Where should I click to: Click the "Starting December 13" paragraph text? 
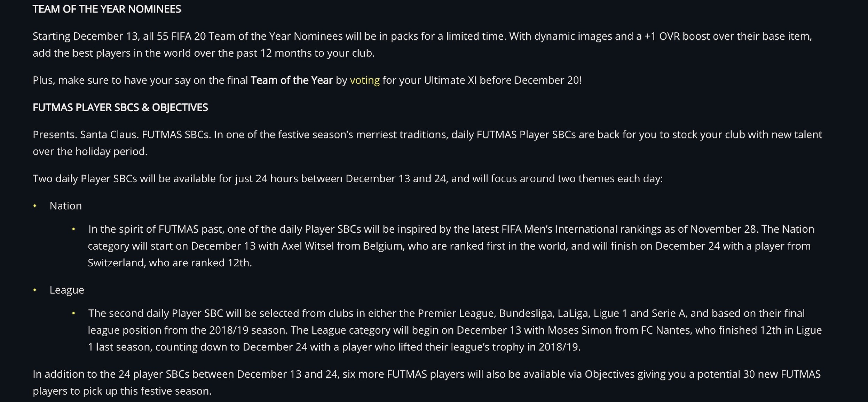pyautogui.click(x=422, y=45)
